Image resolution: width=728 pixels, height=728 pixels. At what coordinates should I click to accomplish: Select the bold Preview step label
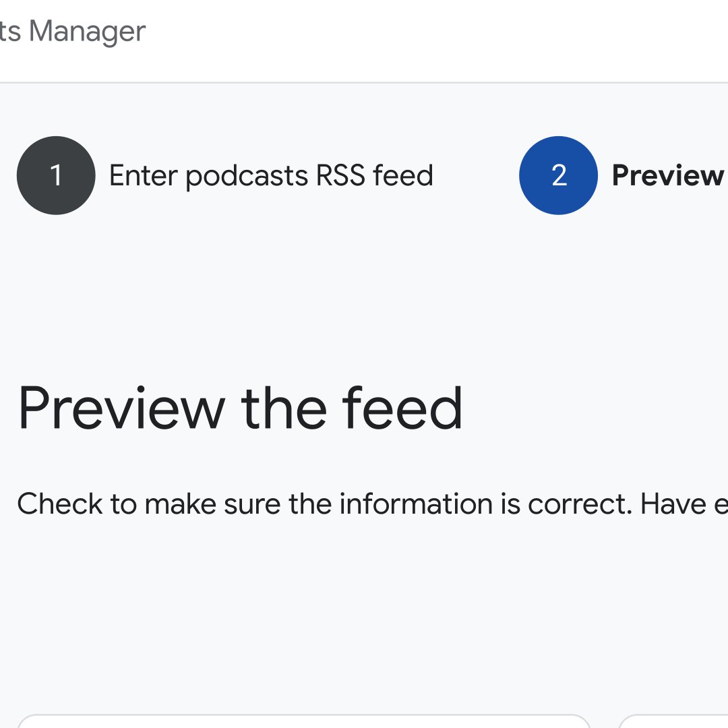click(667, 175)
